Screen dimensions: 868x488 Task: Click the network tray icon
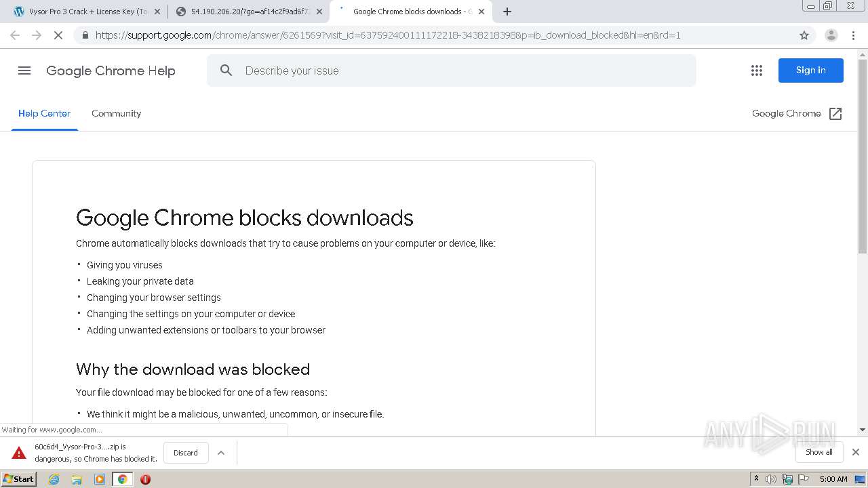pyautogui.click(x=787, y=479)
